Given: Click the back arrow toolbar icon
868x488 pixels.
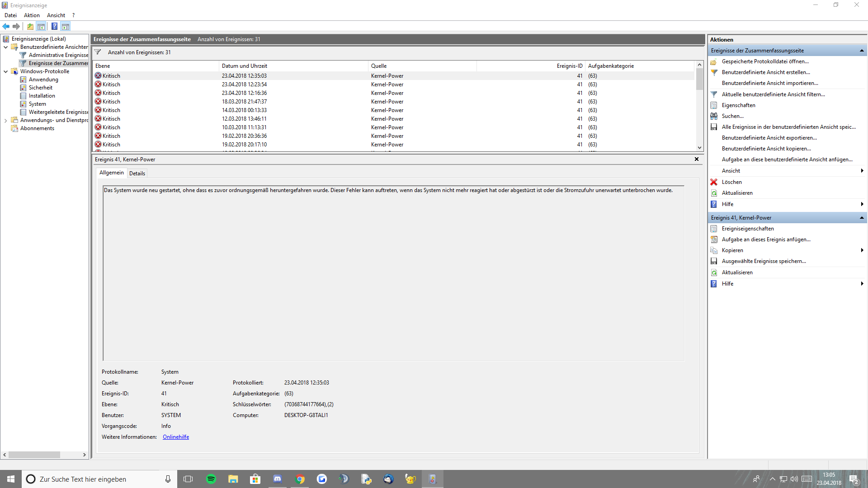Looking at the screenshot, I should pos(6,26).
